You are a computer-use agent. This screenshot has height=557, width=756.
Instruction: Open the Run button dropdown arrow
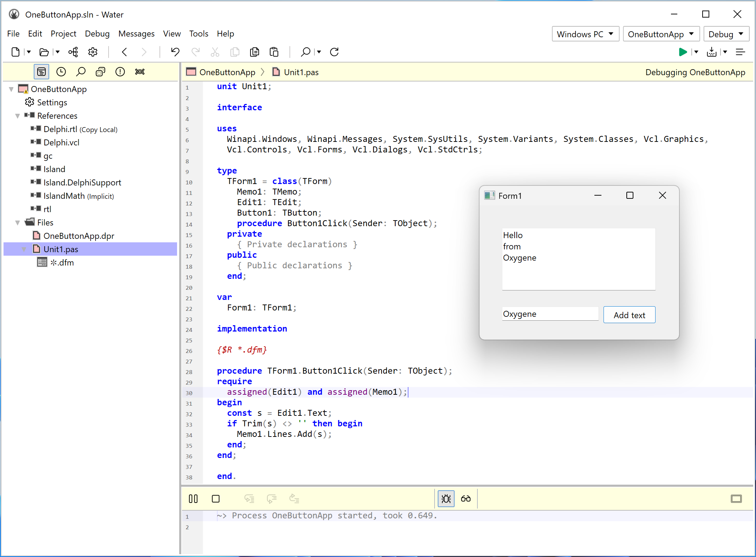(x=696, y=52)
